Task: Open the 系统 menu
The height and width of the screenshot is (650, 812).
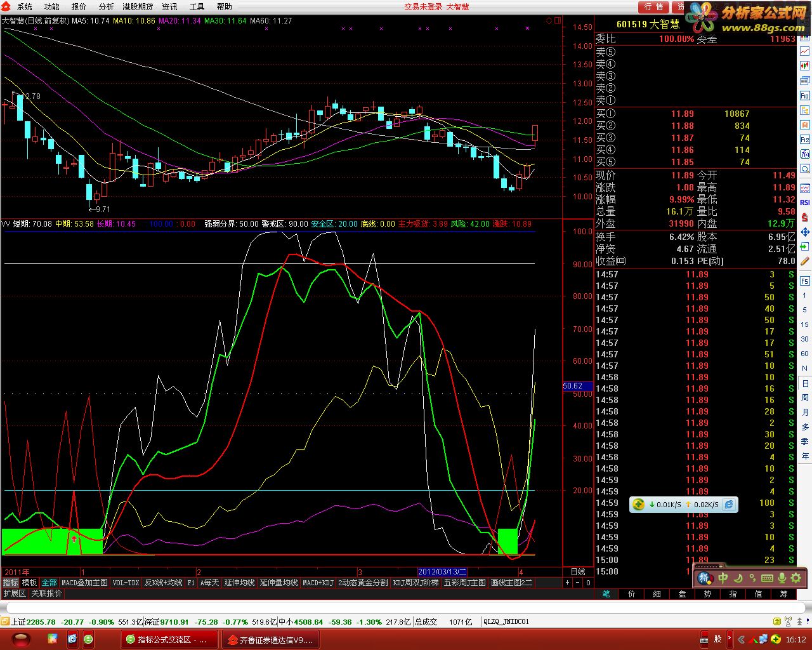Action: 24,7
